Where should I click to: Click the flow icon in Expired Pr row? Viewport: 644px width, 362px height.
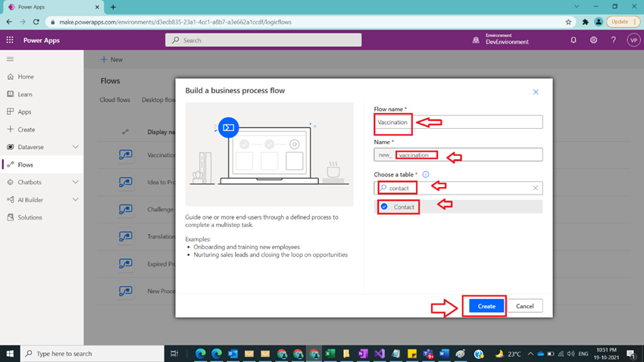[x=126, y=264]
